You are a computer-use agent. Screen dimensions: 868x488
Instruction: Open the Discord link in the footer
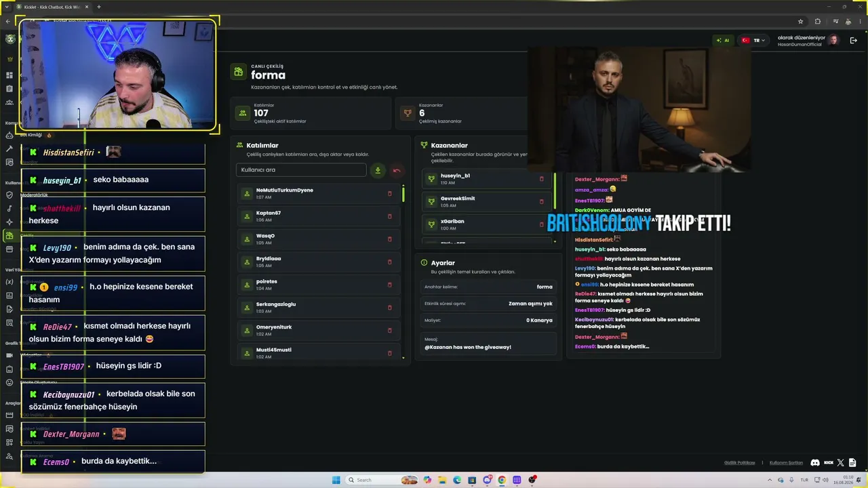tap(815, 462)
